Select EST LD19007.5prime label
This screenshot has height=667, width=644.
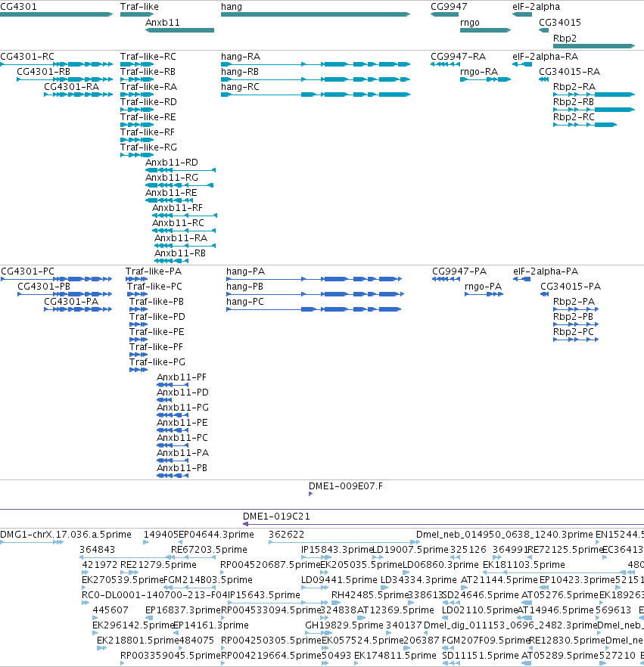tap(410, 550)
